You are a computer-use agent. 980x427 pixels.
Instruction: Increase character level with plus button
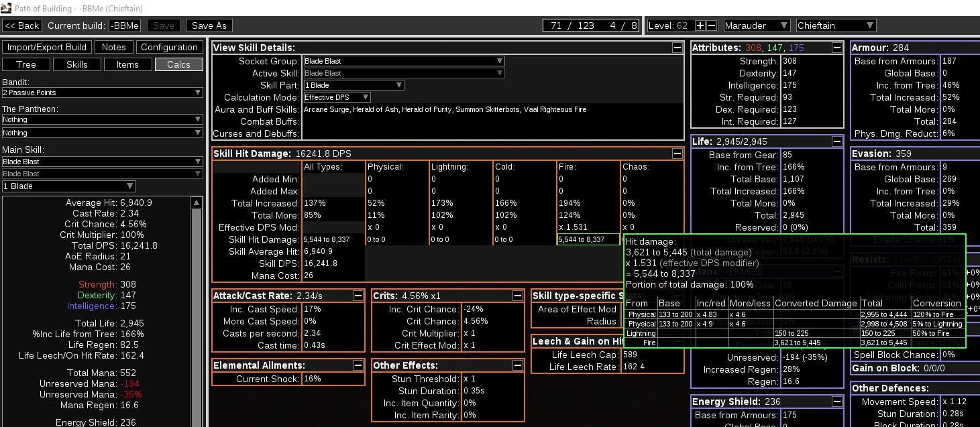pyautogui.click(x=700, y=25)
